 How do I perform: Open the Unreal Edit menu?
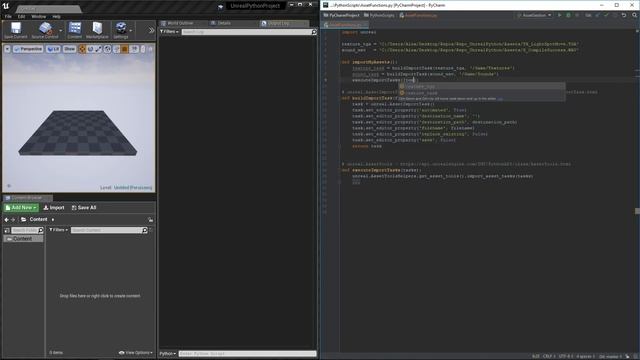[x=21, y=16]
